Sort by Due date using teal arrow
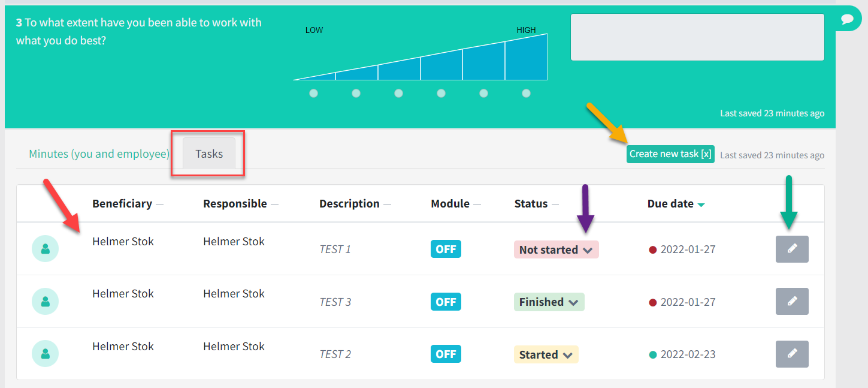 click(701, 204)
